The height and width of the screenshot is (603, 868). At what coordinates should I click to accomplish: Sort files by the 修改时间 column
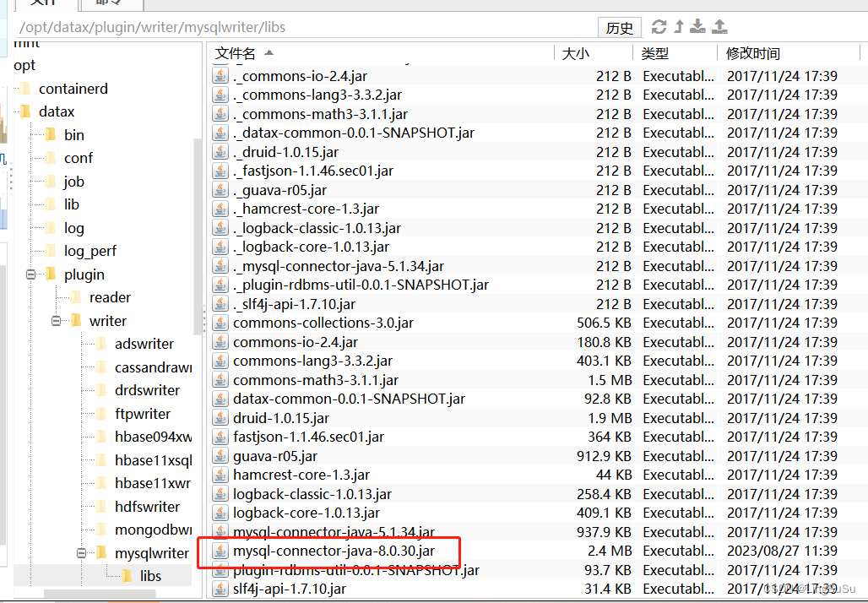click(x=752, y=53)
